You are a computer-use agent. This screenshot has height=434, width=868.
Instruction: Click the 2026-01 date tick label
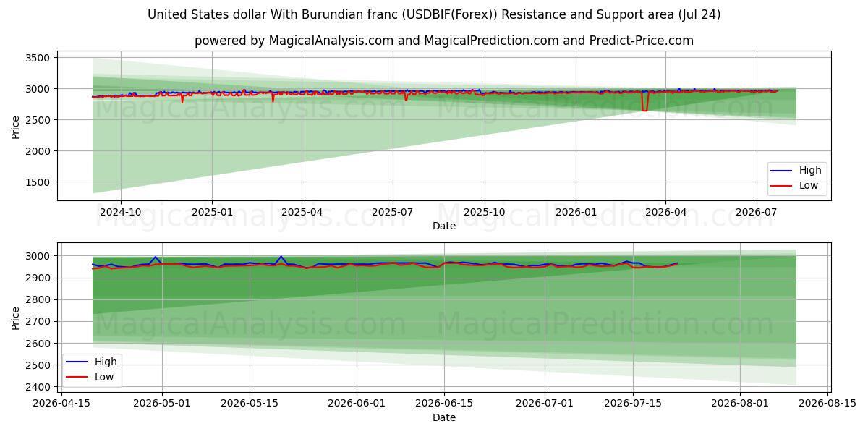(x=576, y=213)
